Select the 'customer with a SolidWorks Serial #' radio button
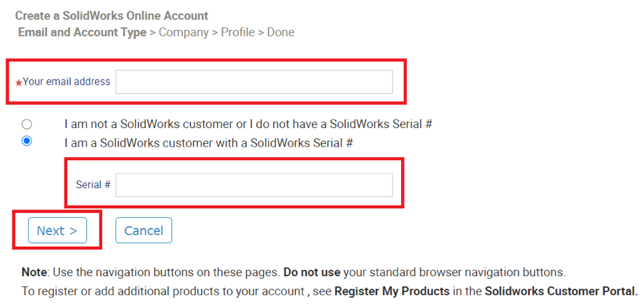Image resolution: width=644 pixels, height=304 pixels. tap(27, 141)
